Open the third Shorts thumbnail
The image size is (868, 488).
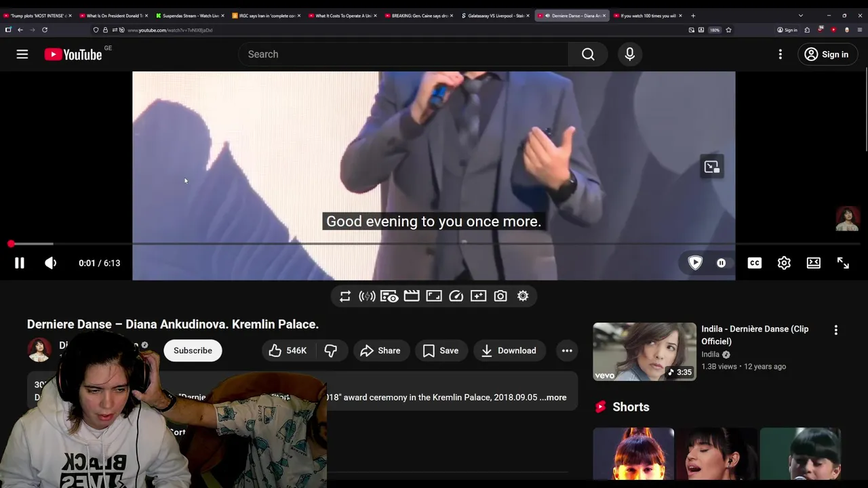click(x=800, y=453)
